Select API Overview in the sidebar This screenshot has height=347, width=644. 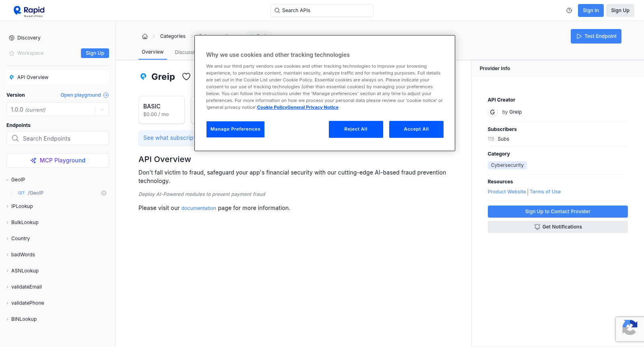coord(58,77)
